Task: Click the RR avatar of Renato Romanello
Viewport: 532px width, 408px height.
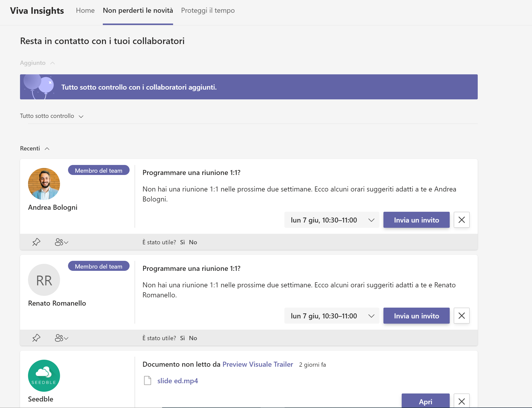Action: tap(44, 280)
